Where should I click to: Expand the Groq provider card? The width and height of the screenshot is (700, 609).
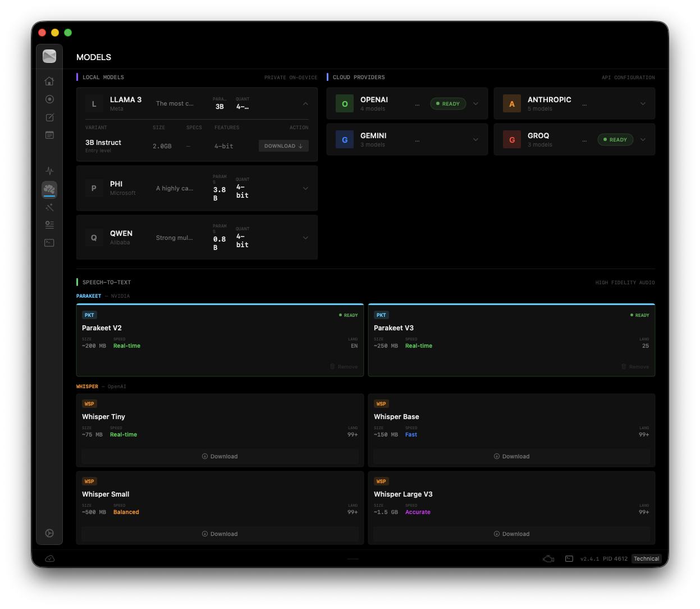(x=643, y=139)
